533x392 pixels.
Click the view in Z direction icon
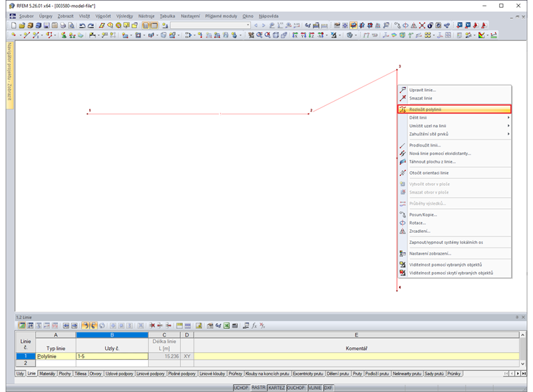click(311, 35)
